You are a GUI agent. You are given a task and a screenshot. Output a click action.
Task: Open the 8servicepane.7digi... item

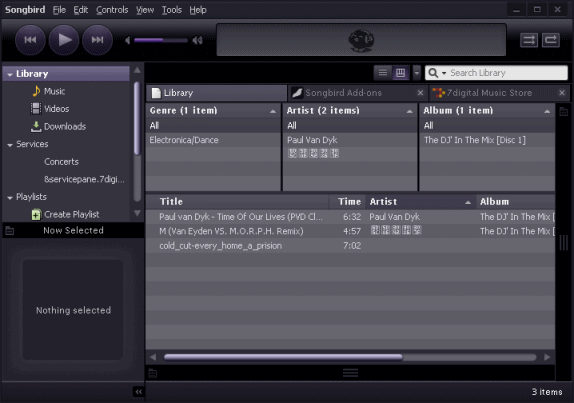[84, 179]
